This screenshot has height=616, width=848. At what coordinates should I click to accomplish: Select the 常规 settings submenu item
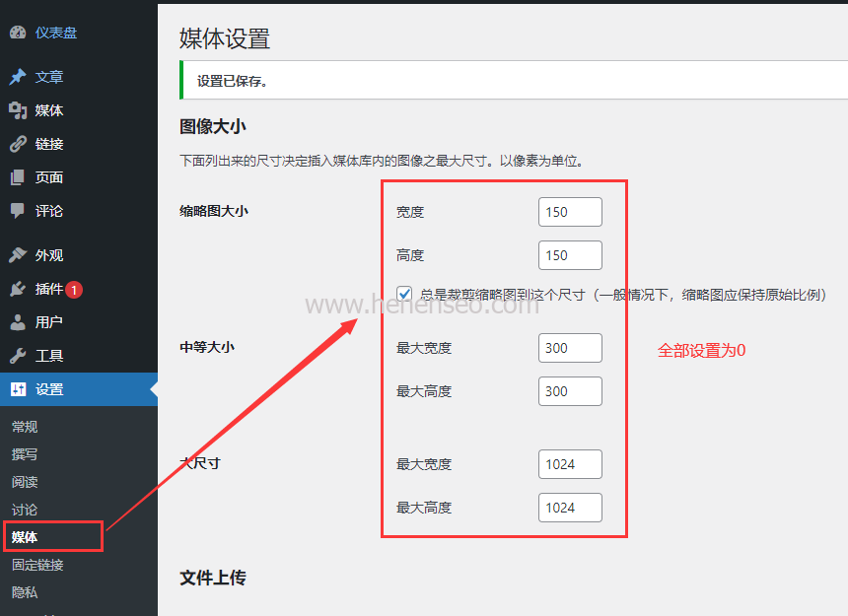[x=25, y=426]
